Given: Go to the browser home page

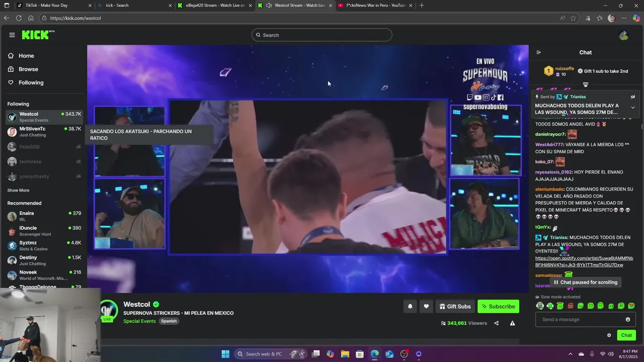Looking at the screenshot, I should pyautogui.click(x=31, y=18).
